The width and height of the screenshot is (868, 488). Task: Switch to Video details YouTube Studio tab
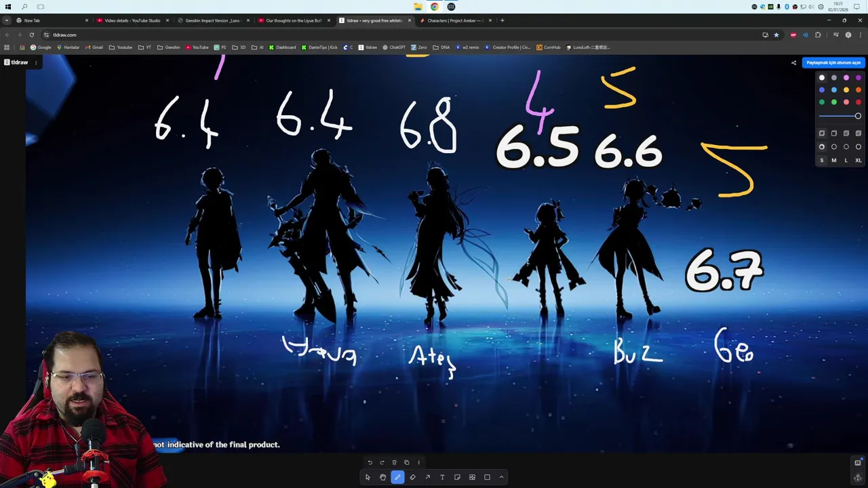[132, 20]
